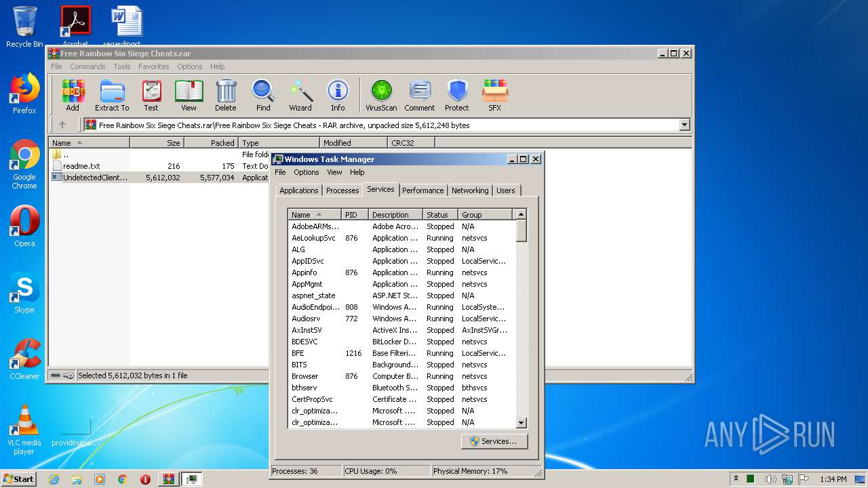Image resolution: width=868 pixels, height=488 pixels.
Task: Open WinRAR Commands menu
Action: tap(87, 66)
